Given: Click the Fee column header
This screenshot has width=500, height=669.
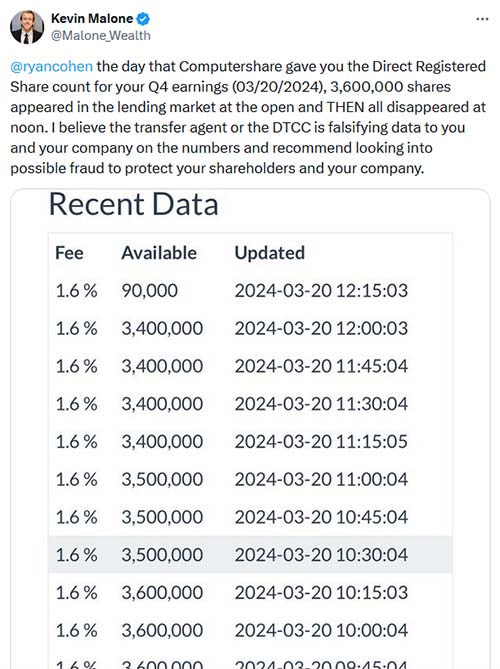Looking at the screenshot, I should 69,253.
